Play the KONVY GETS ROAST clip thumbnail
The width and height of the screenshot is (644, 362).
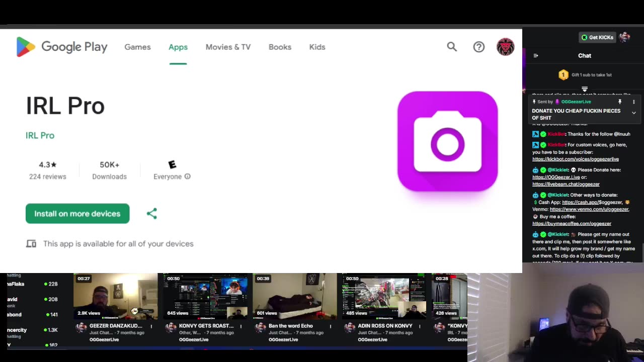click(x=205, y=296)
